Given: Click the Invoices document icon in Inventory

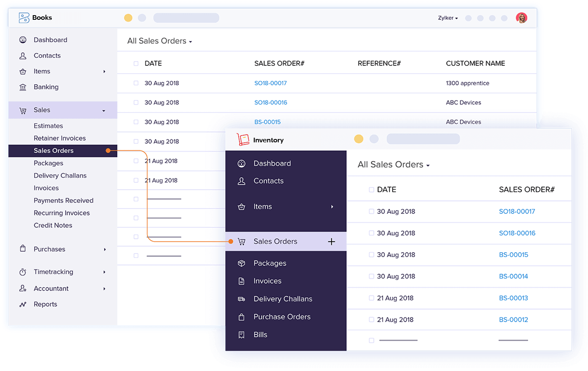Looking at the screenshot, I should tap(242, 281).
